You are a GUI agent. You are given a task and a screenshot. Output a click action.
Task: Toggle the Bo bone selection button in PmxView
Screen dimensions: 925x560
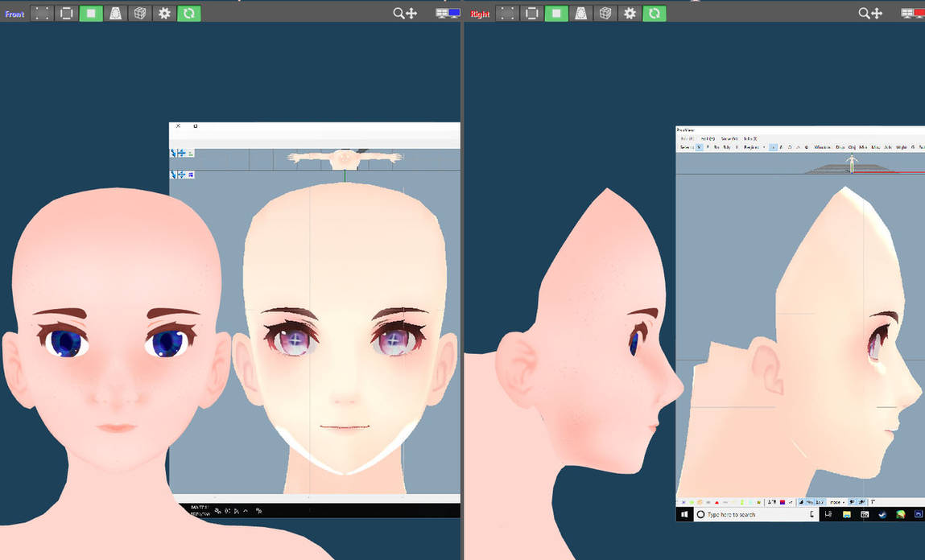tap(716, 147)
